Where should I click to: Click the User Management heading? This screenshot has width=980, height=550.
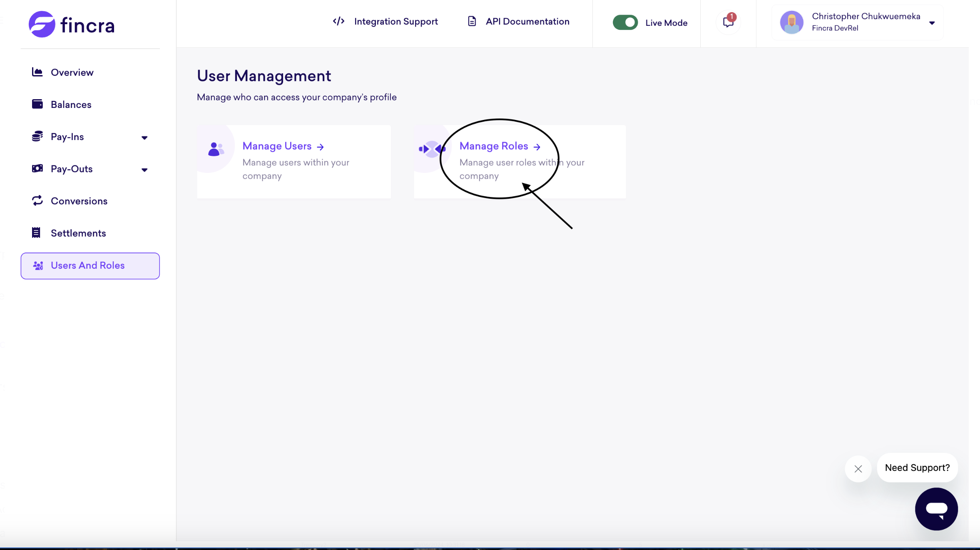264,76
